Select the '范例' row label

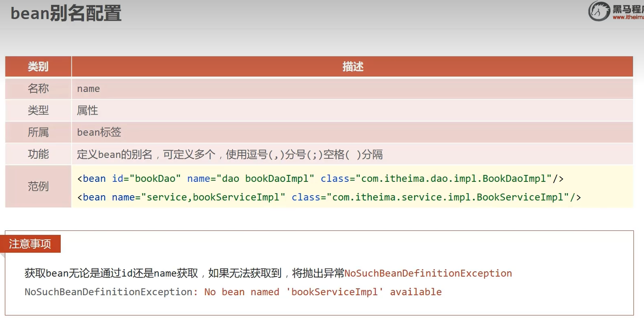click(38, 186)
